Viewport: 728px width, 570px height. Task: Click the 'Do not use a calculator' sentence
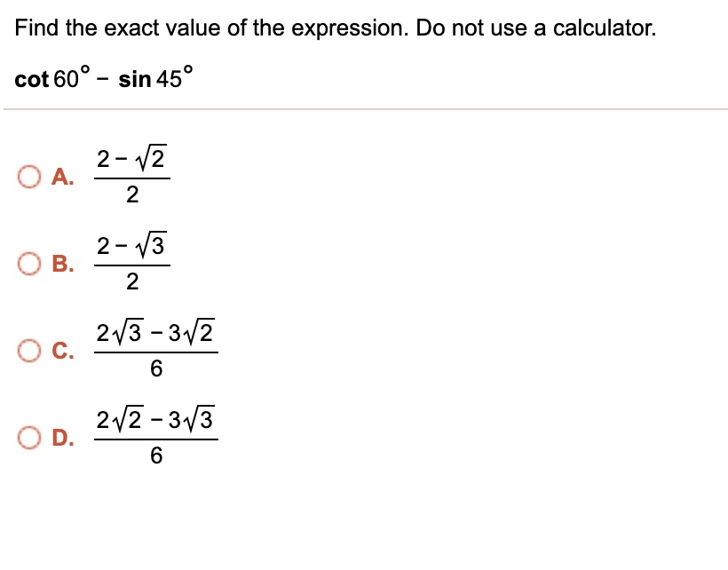coord(535,28)
